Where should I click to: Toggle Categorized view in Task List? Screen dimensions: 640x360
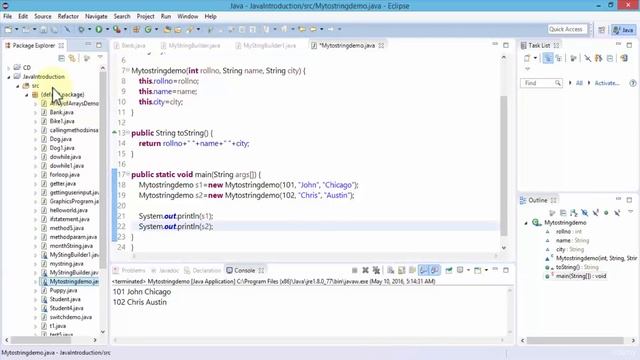[x=548, y=58]
